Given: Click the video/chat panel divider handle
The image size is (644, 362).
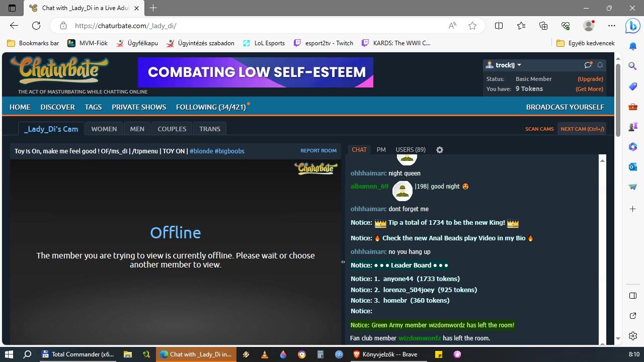Looking at the screenshot, I should click(x=343, y=262).
